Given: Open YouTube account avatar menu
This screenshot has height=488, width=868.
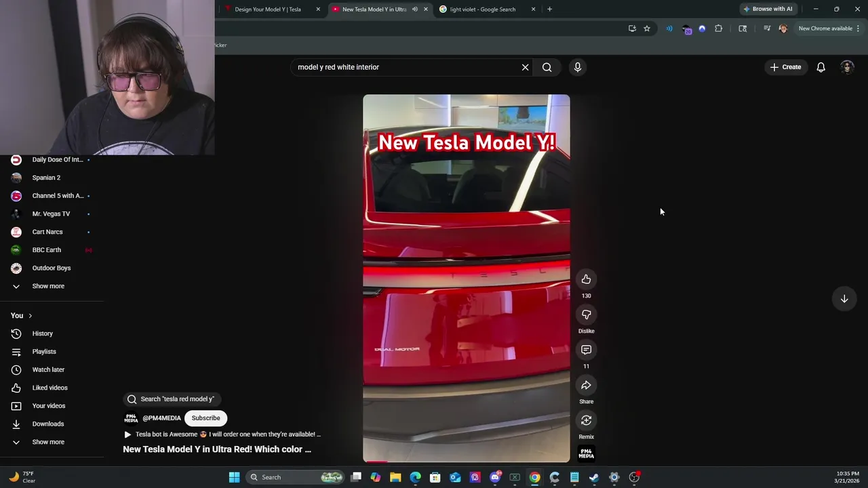Looking at the screenshot, I should [847, 67].
